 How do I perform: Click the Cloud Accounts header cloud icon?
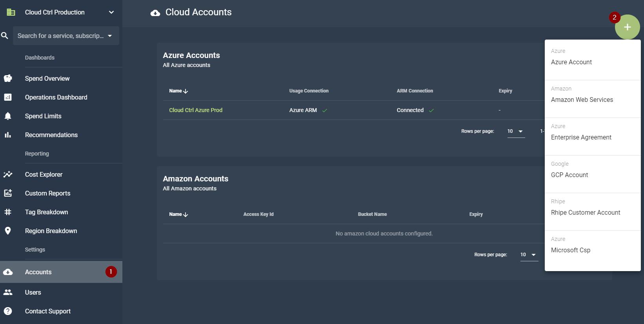[155, 13]
